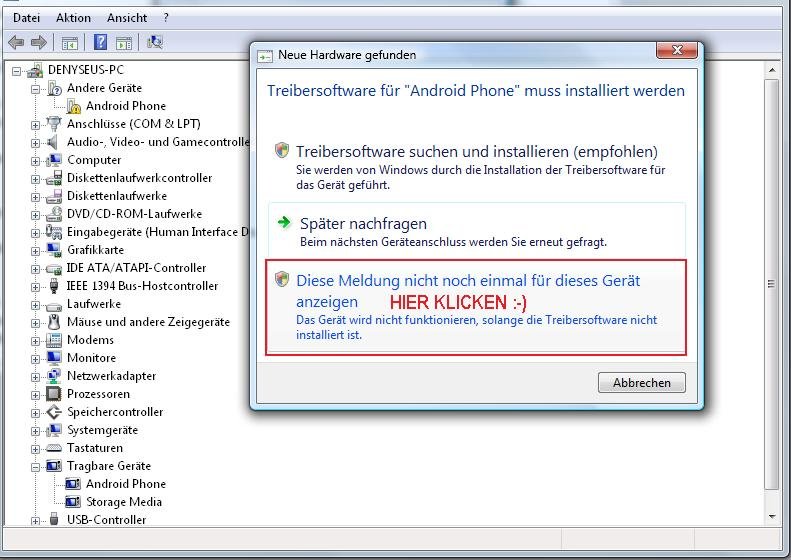Expand the Modems node

point(35,341)
